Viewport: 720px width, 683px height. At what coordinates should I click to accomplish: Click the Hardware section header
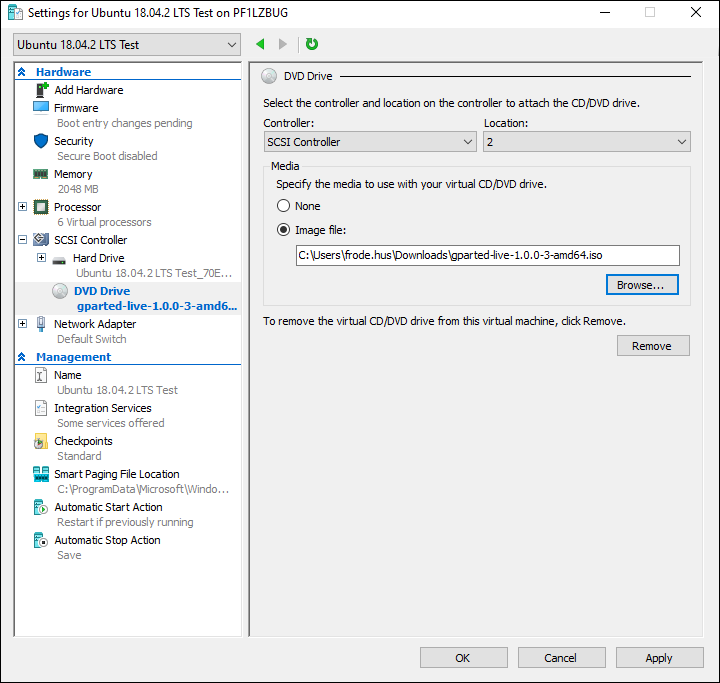[63, 72]
